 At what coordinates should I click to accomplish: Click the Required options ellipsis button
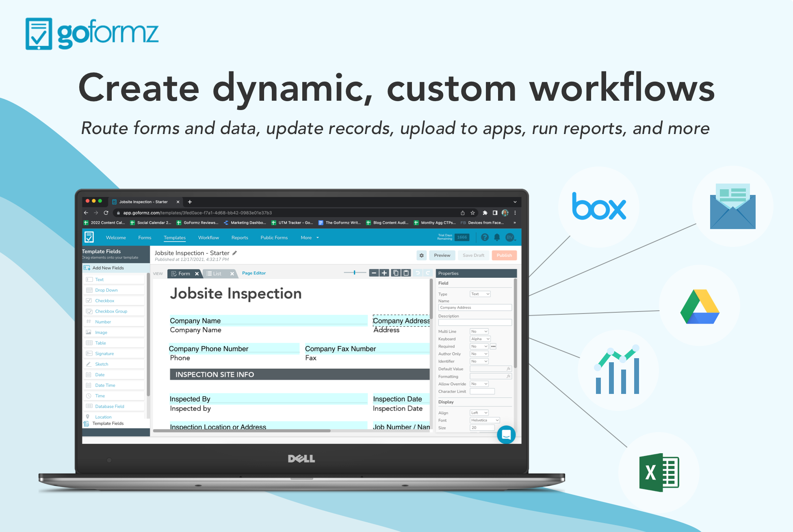click(x=493, y=346)
